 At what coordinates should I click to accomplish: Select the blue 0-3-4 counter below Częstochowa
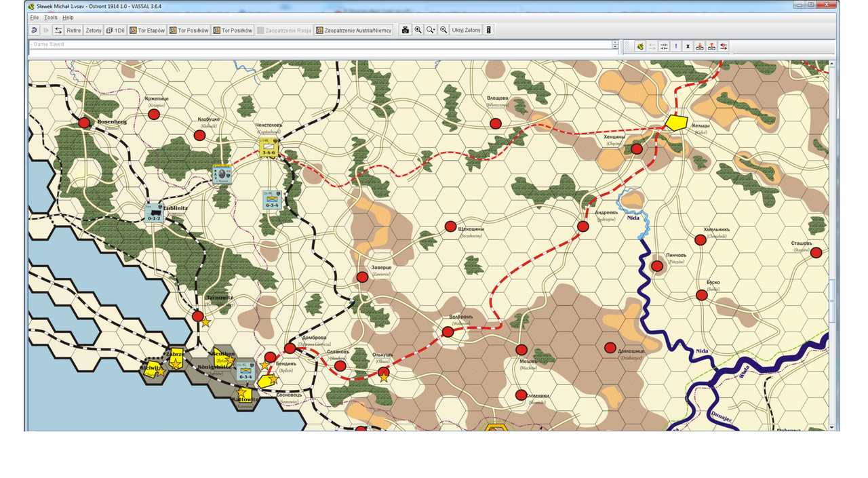pos(272,199)
